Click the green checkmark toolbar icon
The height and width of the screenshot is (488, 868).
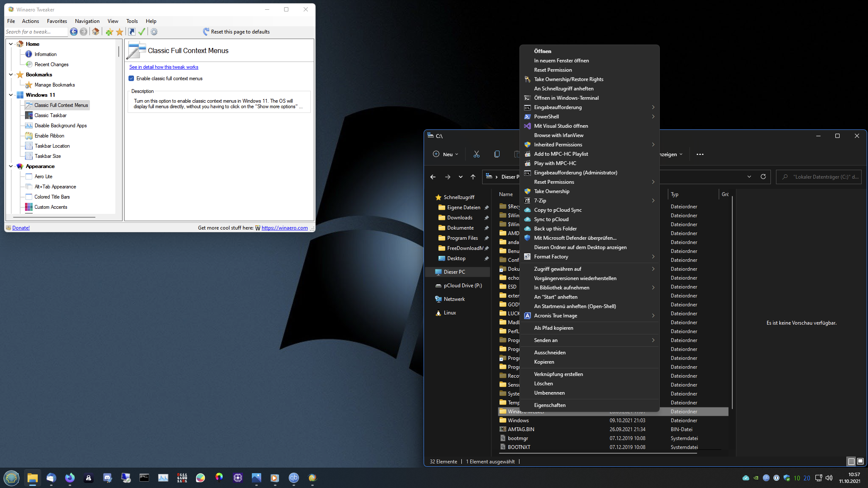pos(142,32)
